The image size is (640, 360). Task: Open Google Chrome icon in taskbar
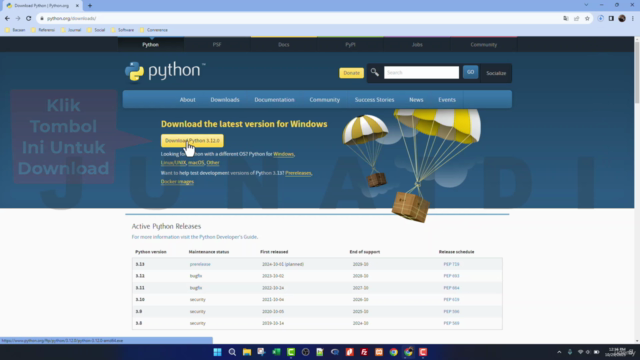click(x=393, y=352)
